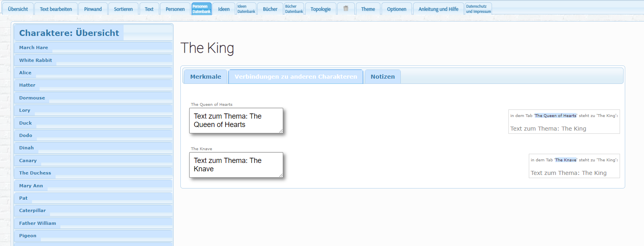Screen dimensions: 644x246
Task: Open the Personen Datenbank tab
Action: pos(201,9)
